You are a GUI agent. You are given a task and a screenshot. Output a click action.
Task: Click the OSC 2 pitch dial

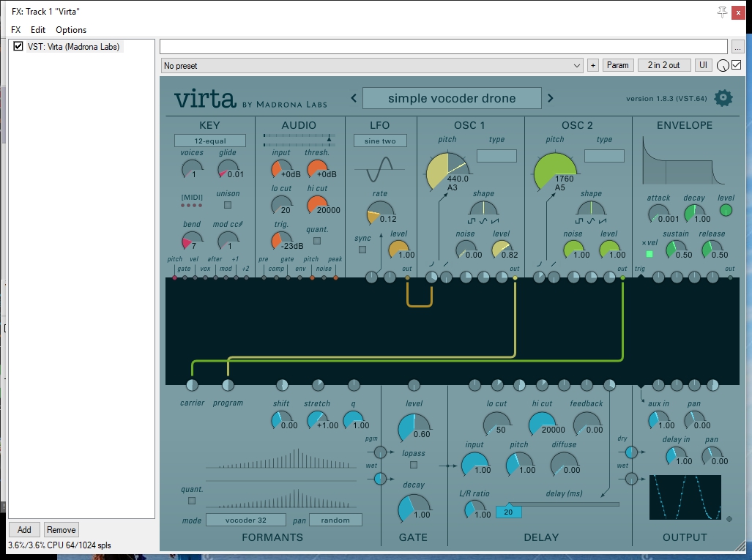554,171
